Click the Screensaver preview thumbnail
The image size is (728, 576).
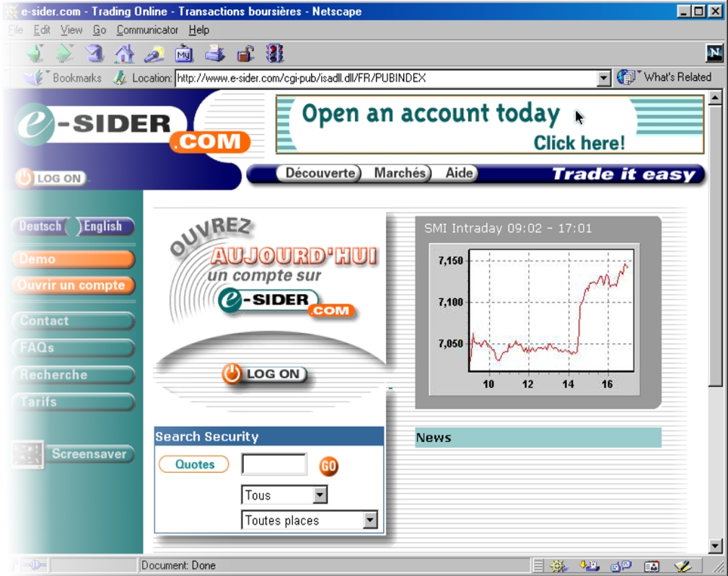tap(28, 454)
